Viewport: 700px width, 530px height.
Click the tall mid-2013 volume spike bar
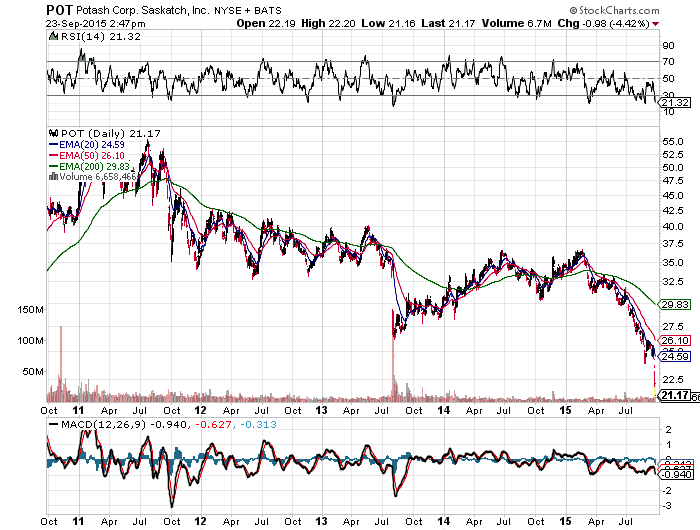pos(393,356)
